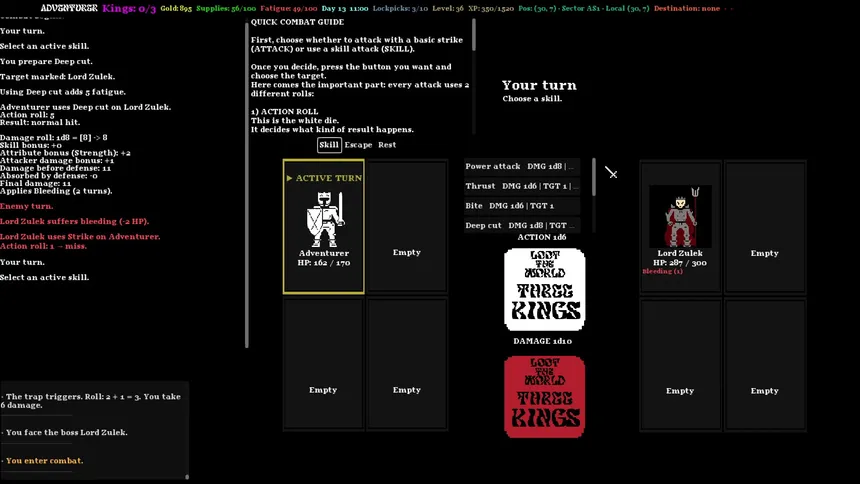Click the Kings 0/3 counter
The width and height of the screenshot is (860, 484).
point(129,8)
